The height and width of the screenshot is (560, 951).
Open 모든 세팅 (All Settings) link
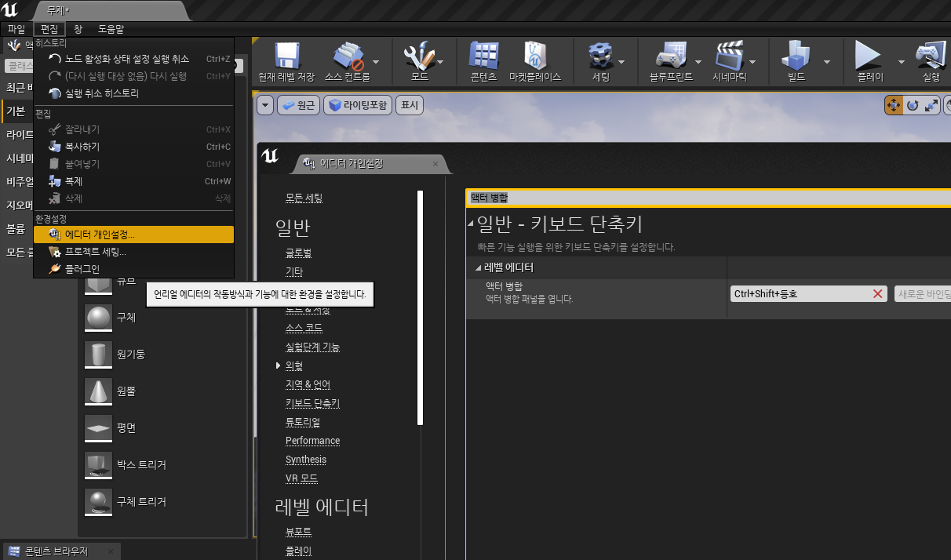304,198
